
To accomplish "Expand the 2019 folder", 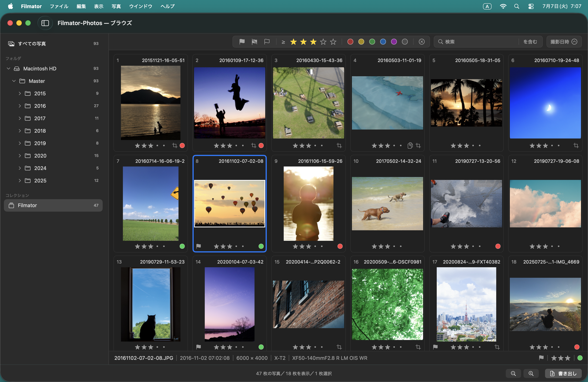I will pos(19,143).
